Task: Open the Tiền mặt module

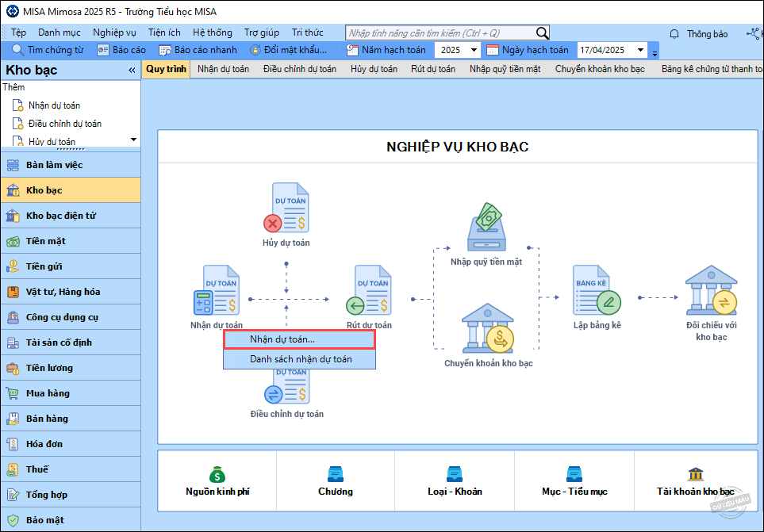Action: [x=71, y=241]
